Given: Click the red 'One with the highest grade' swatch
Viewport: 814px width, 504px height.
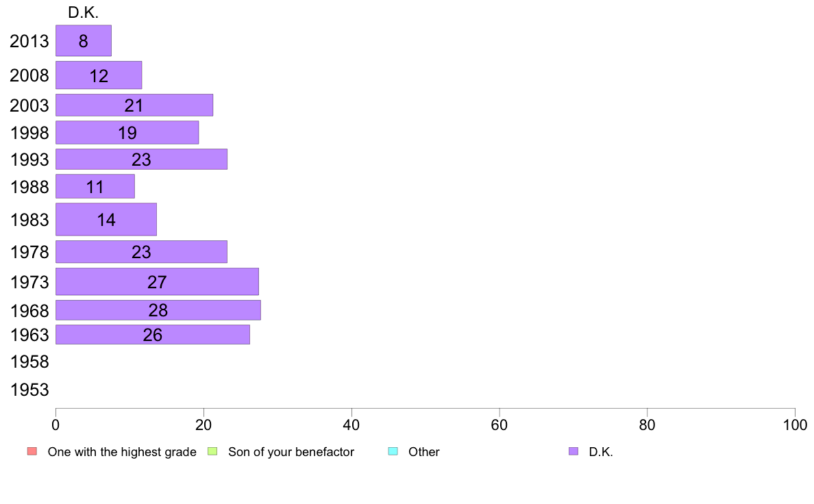Looking at the screenshot, I should (x=32, y=451).
